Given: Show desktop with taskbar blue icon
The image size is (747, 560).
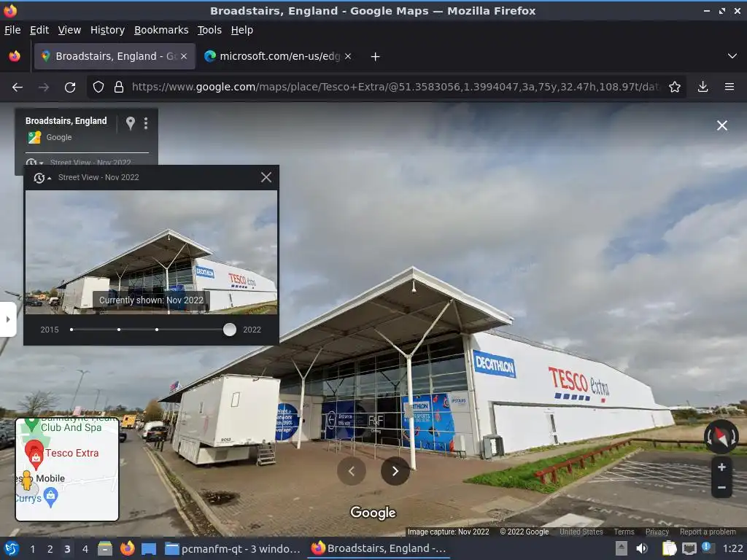Looking at the screenshot, I should 149,548.
